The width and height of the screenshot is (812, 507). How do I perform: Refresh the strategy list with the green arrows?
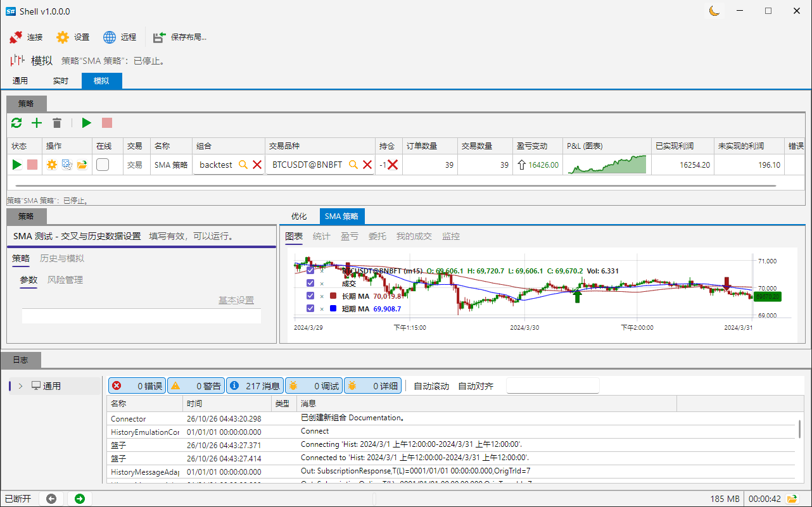[x=16, y=123]
